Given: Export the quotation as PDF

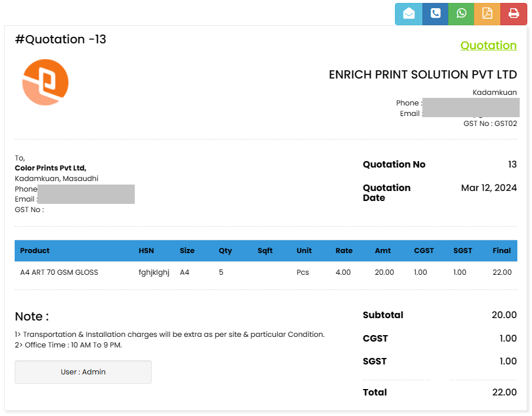Looking at the screenshot, I should [x=487, y=14].
